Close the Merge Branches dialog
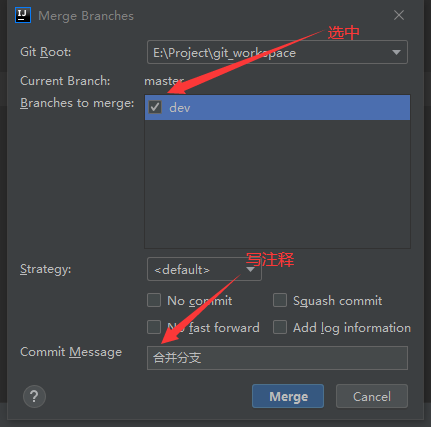 [x=399, y=15]
